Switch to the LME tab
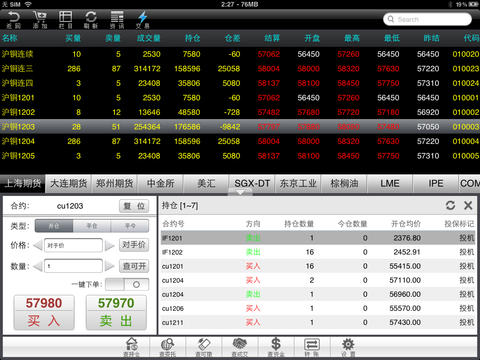 390,183
